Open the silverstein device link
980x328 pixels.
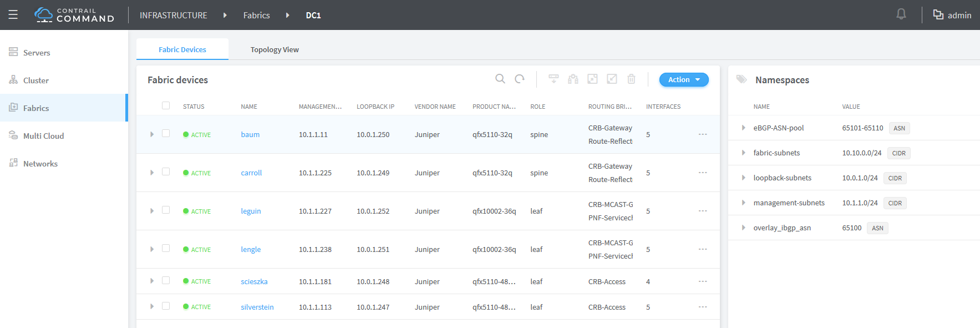(x=257, y=307)
